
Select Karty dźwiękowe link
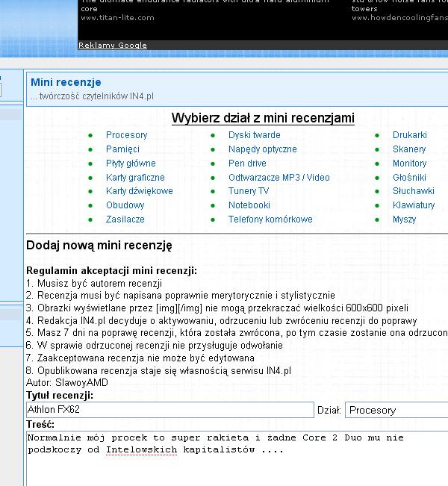pos(139,191)
